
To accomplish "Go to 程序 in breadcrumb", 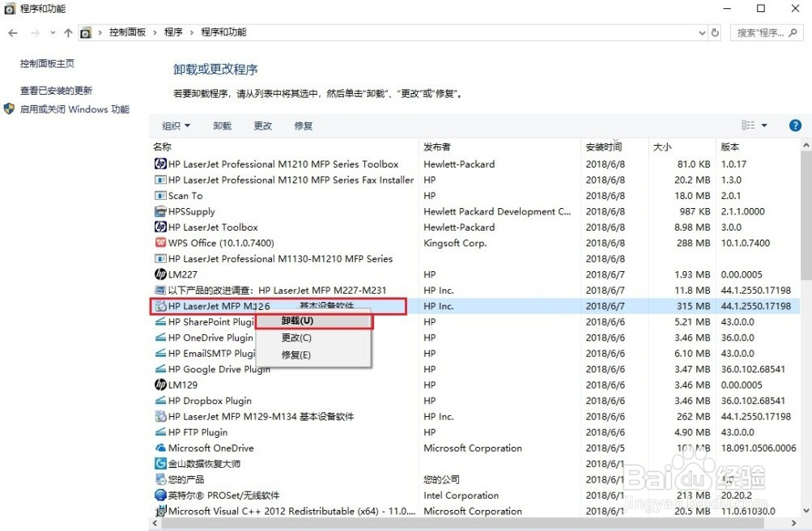I will pos(173,32).
